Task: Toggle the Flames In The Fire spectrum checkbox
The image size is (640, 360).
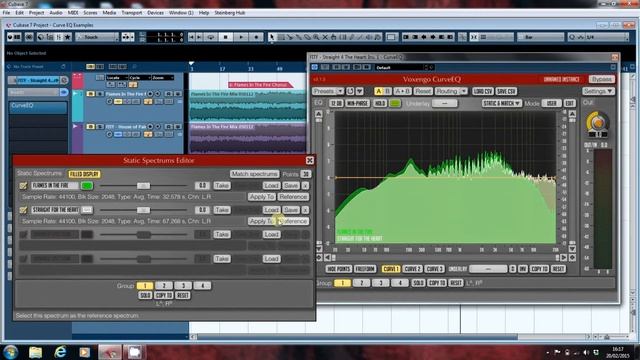Action: pos(23,186)
